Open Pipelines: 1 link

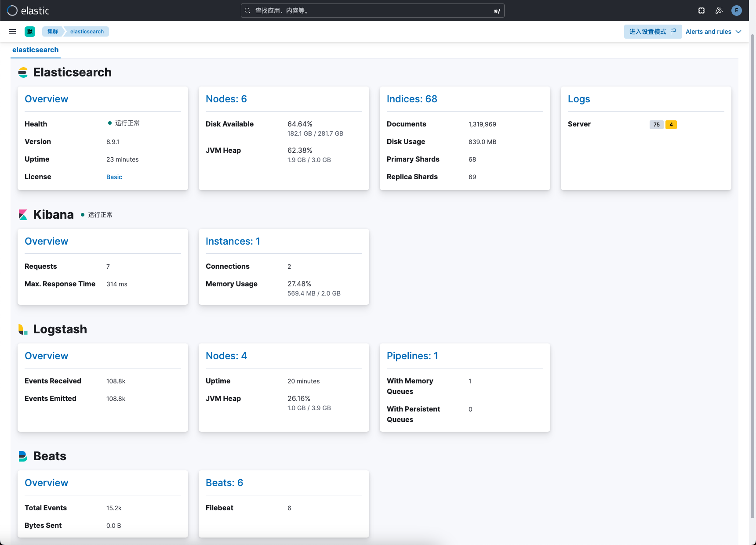pos(412,356)
